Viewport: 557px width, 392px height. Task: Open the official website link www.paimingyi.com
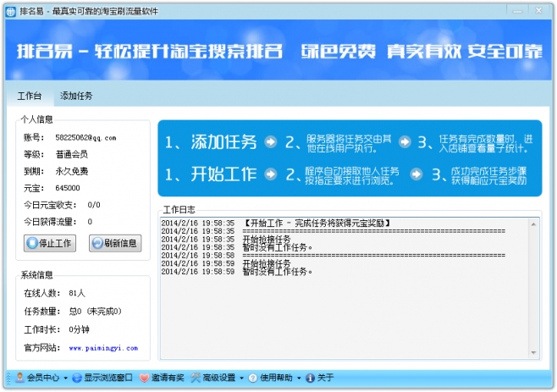click(103, 348)
